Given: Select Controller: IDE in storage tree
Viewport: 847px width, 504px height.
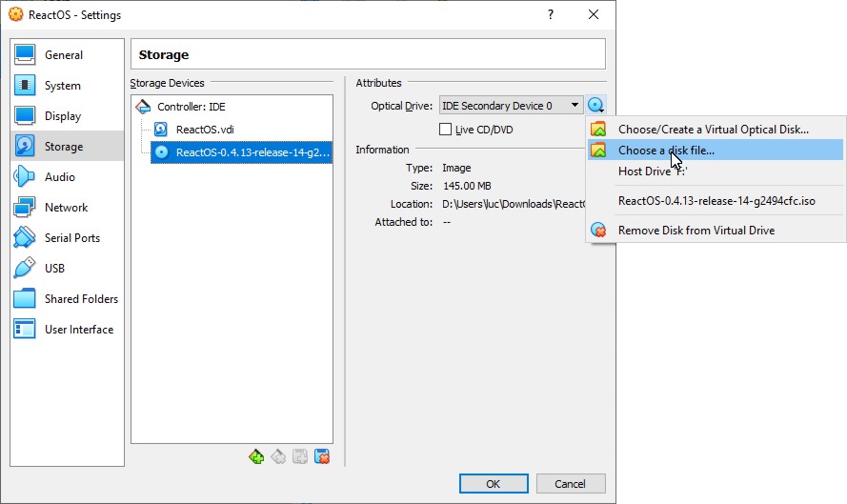Looking at the screenshot, I should pos(232,107).
